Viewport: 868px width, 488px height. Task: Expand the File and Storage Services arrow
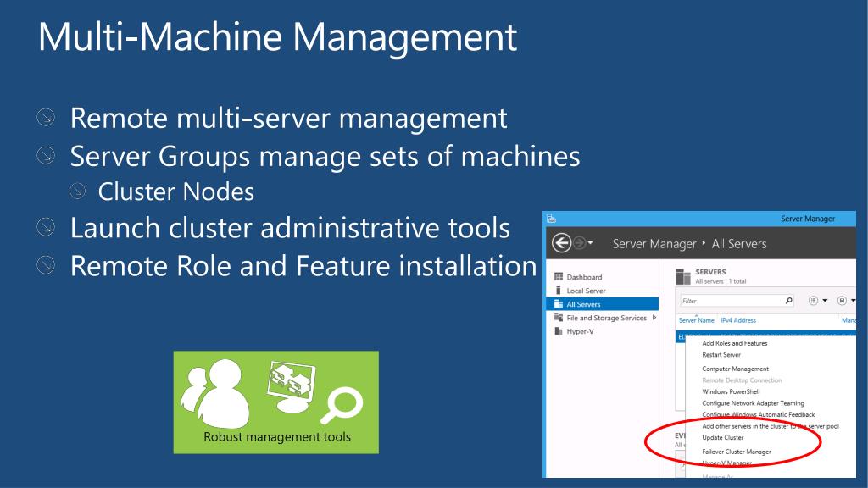coord(654,318)
